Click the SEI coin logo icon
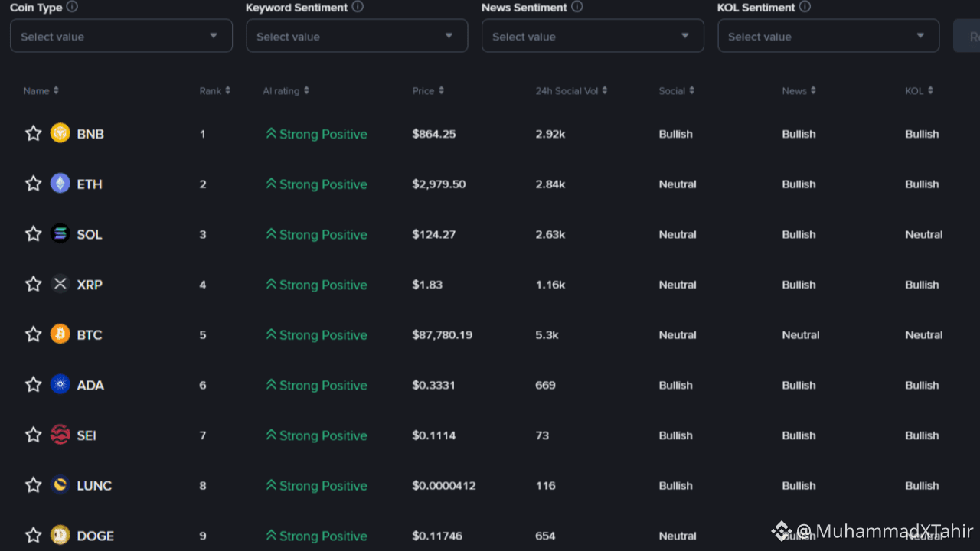The image size is (980, 551). click(60, 435)
